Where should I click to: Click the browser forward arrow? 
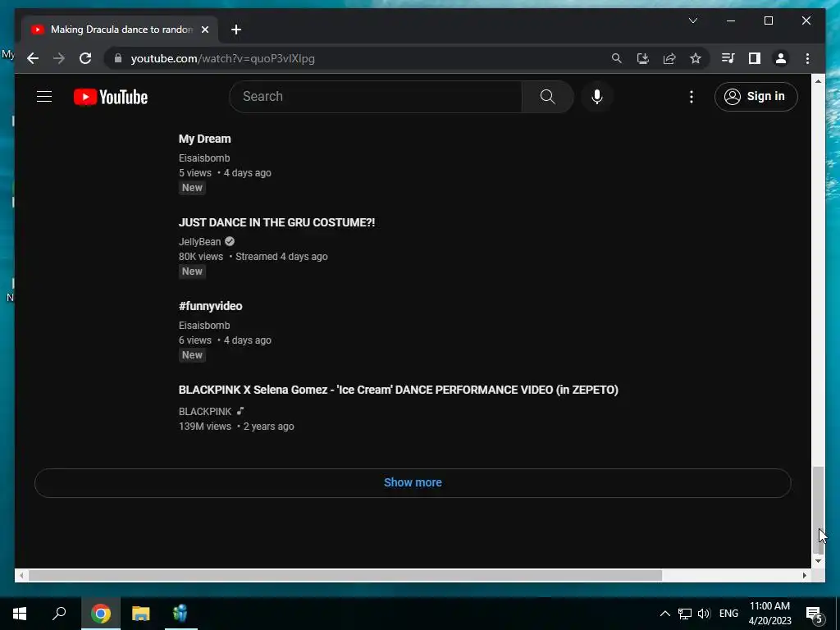click(x=59, y=58)
